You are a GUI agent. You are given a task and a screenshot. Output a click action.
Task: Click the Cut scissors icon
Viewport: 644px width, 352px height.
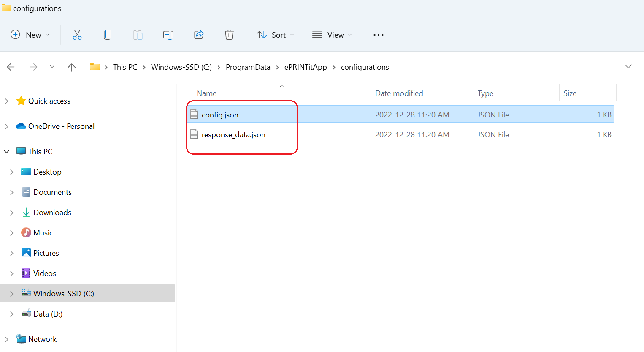pos(77,35)
